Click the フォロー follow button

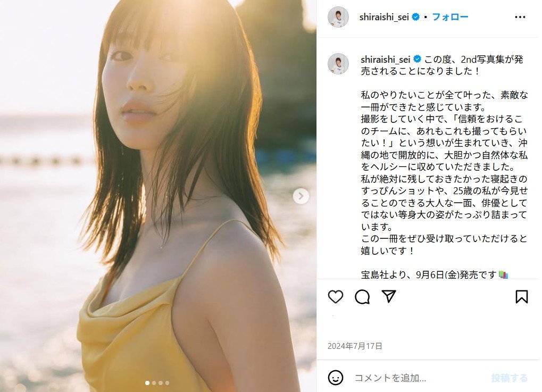point(450,17)
